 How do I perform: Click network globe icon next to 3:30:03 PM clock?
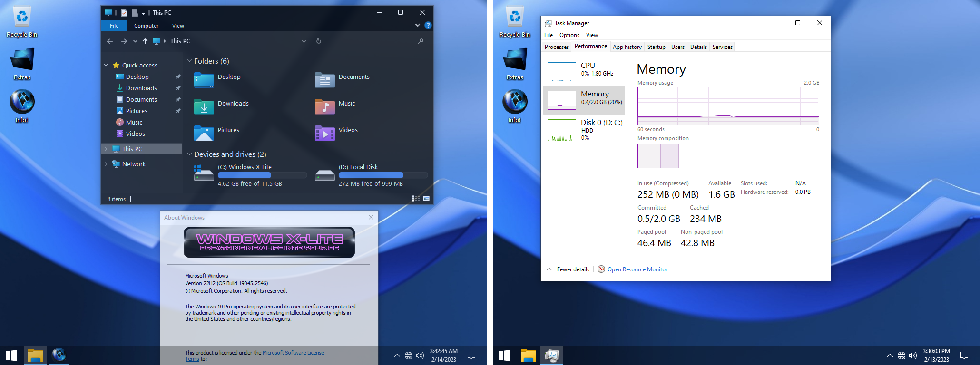[x=902, y=355]
